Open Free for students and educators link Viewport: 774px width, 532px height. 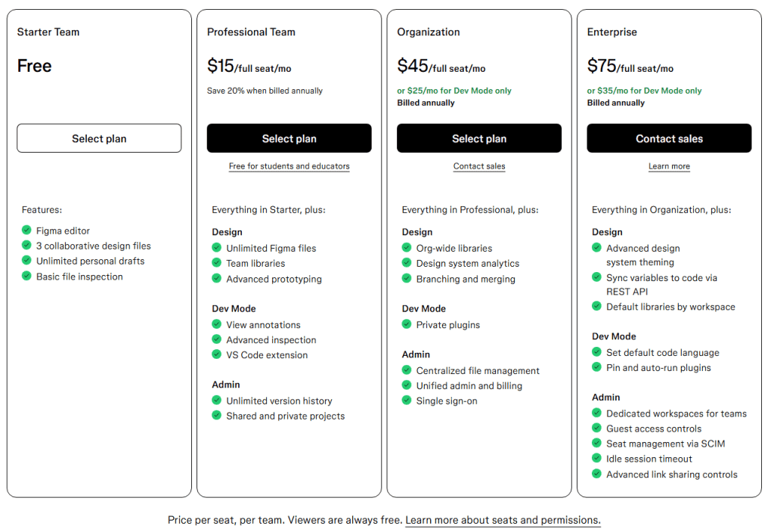point(289,165)
